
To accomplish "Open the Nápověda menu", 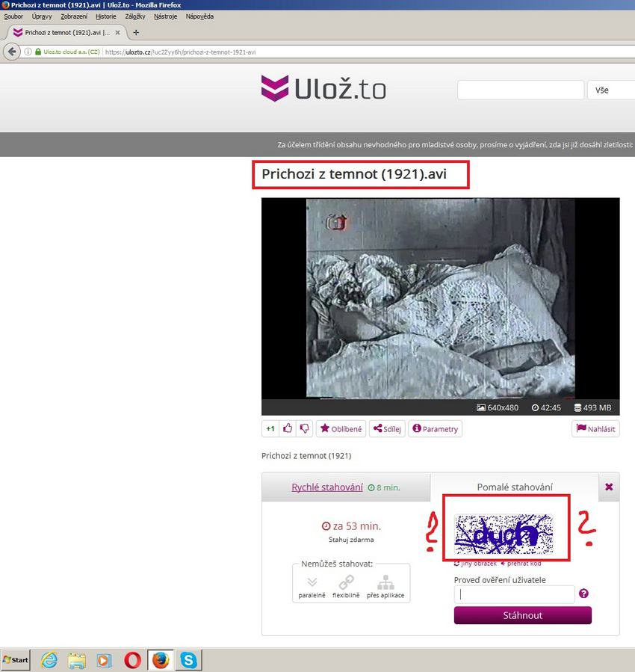I will (x=199, y=16).
